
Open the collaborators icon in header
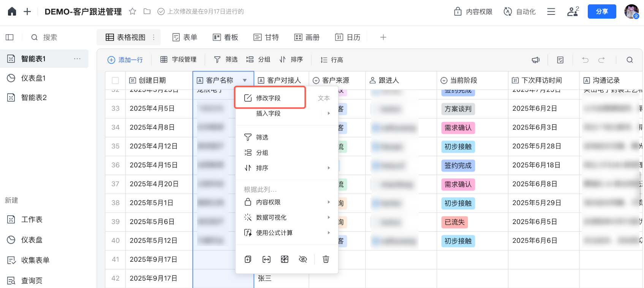tap(573, 11)
